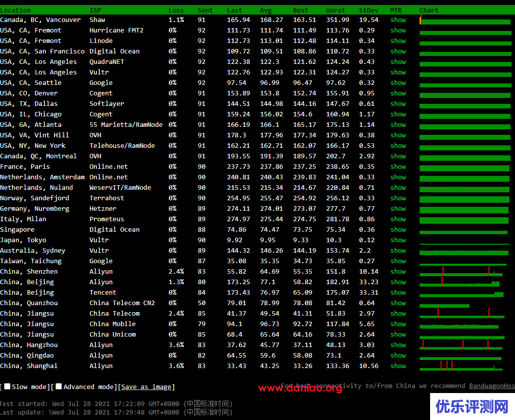The image size is (515, 420).
Task: Click the Worst column header
Action: pyautogui.click(x=336, y=10)
